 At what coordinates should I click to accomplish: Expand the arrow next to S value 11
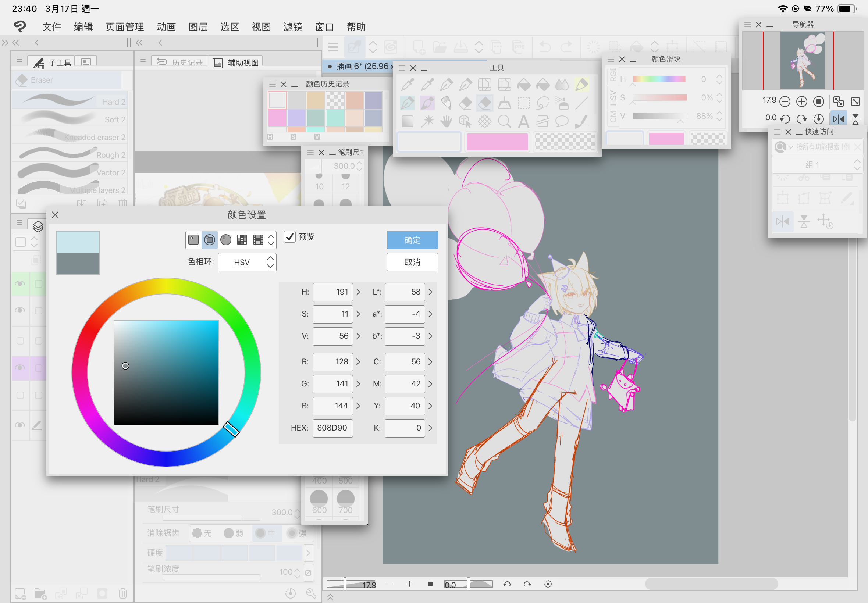(358, 314)
